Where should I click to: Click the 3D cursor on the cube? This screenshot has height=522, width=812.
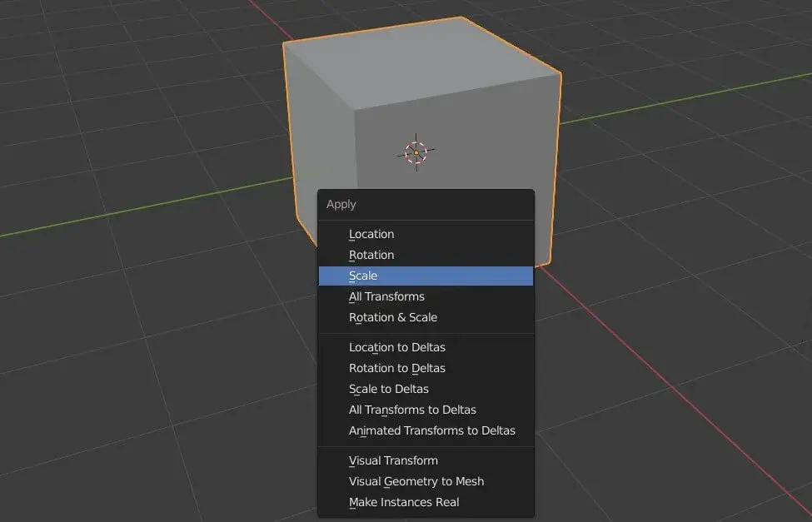pyautogui.click(x=416, y=152)
